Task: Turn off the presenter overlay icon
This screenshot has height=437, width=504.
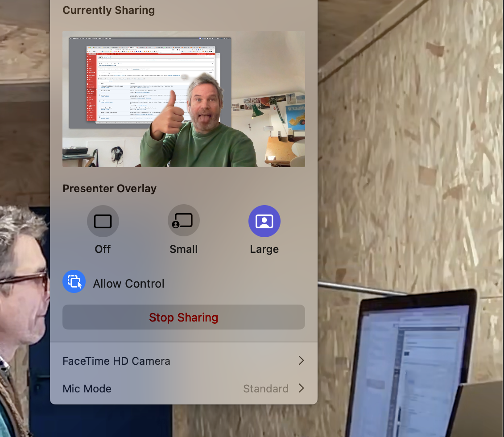Action: pyautogui.click(x=103, y=221)
